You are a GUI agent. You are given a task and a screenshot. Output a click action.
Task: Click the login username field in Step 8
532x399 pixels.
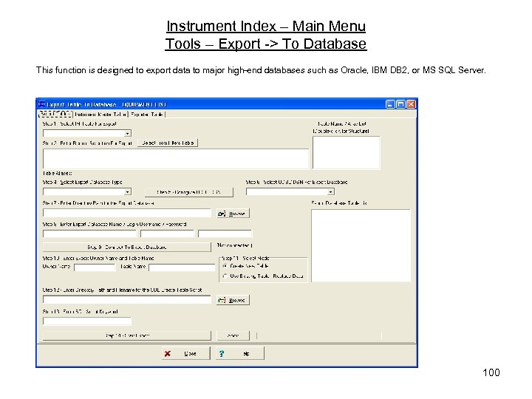click(x=167, y=233)
